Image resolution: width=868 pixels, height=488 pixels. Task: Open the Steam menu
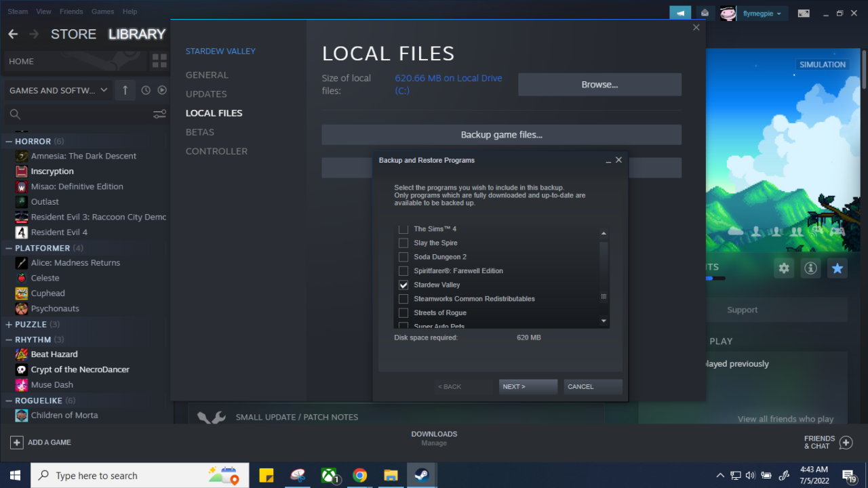(18, 12)
